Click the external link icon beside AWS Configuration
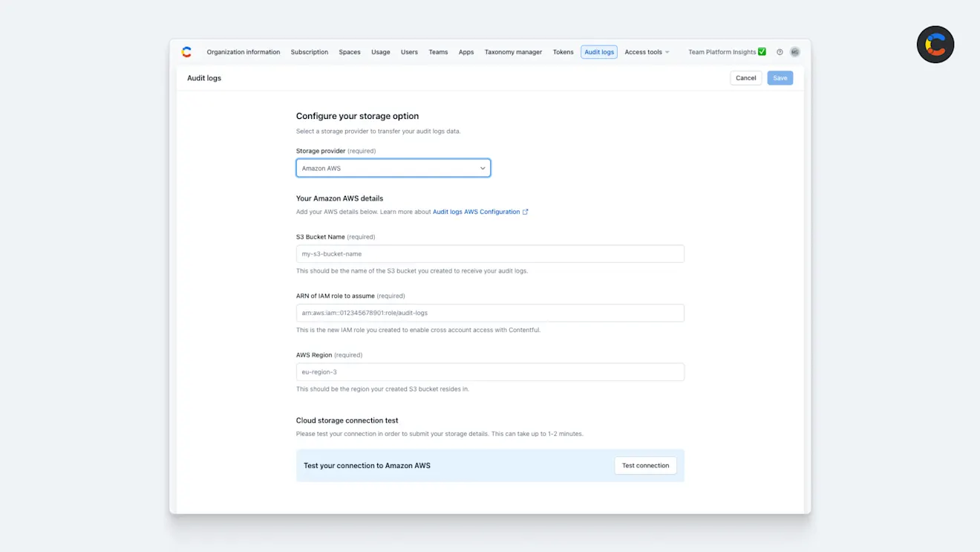The width and height of the screenshot is (980, 552). (526, 212)
